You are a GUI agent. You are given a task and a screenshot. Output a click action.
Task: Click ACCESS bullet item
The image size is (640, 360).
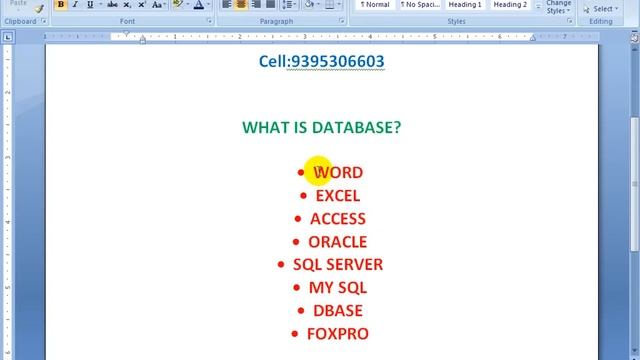[338, 219]
